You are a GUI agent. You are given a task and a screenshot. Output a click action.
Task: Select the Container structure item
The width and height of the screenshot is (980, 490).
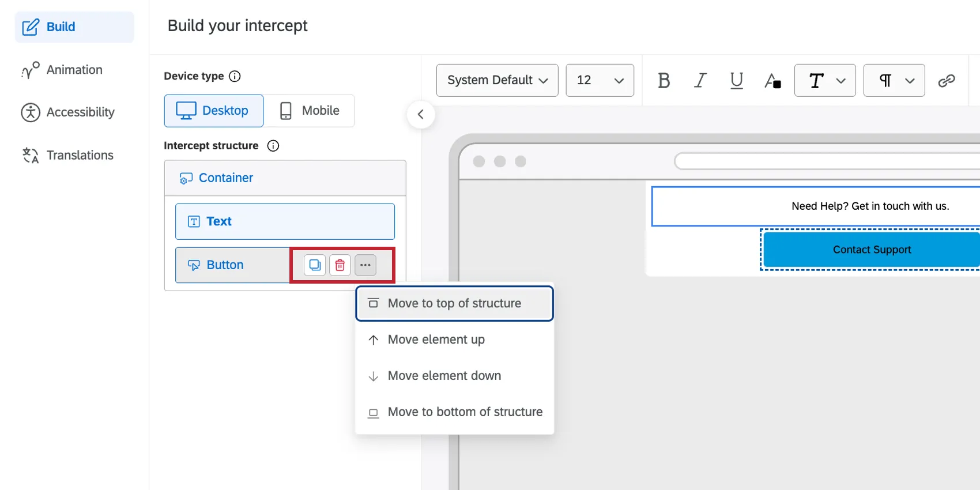coord(285,178)
